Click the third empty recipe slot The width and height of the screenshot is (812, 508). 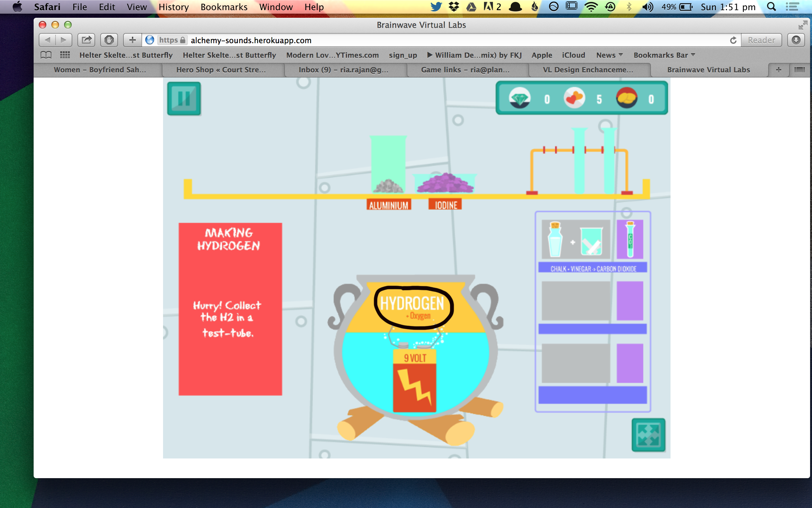point(576,363)
